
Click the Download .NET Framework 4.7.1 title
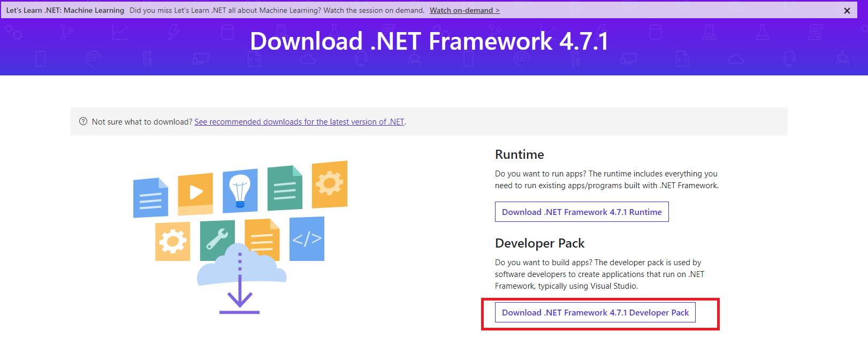pos(429,42)
